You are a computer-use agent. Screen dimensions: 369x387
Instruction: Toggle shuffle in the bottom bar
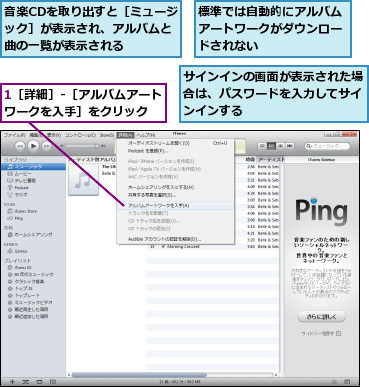(26, 382)
